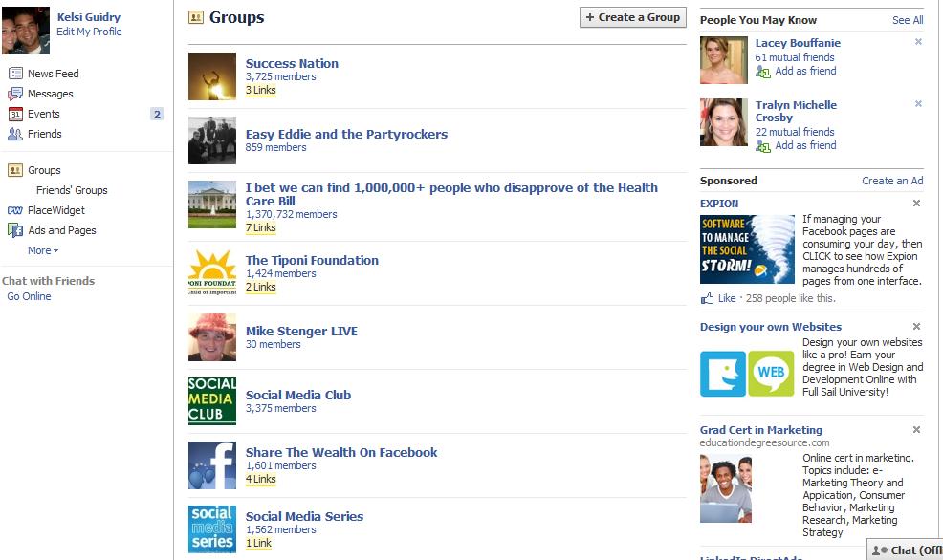The width and height of the screenshot is (943, 560).
Task: Click the Create a Group button
Action: [632, 17]
